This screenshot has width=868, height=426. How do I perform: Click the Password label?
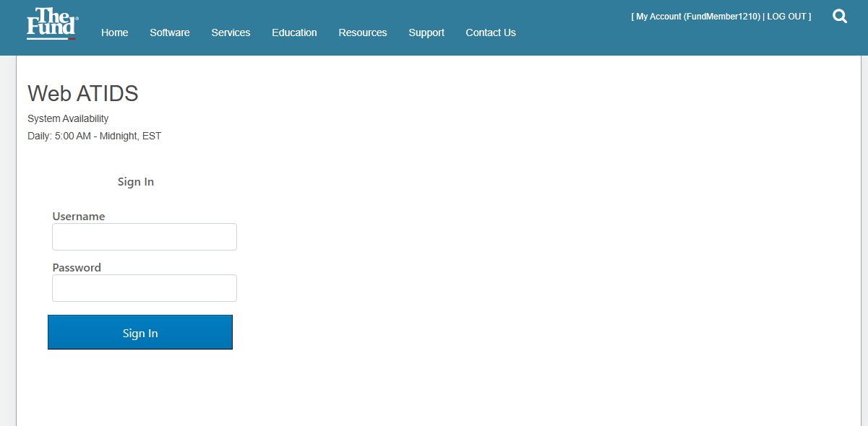tap(77, 268)
